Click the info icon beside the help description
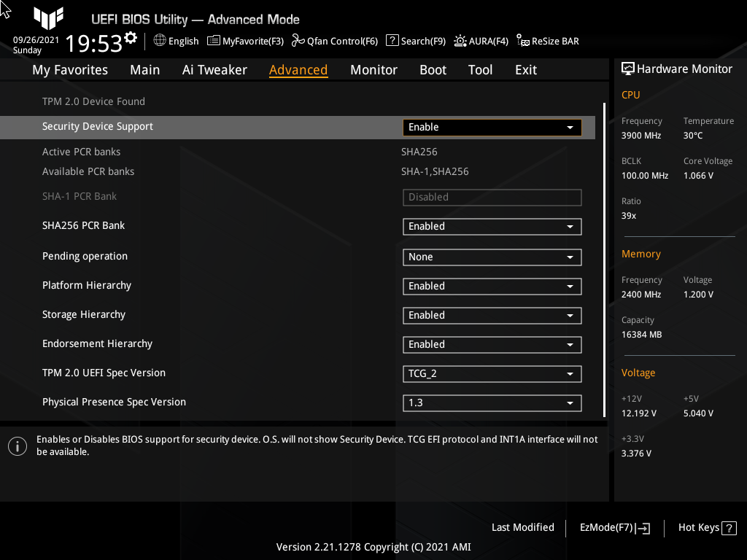This screenshot has height=560, width=747. (17, 446)
